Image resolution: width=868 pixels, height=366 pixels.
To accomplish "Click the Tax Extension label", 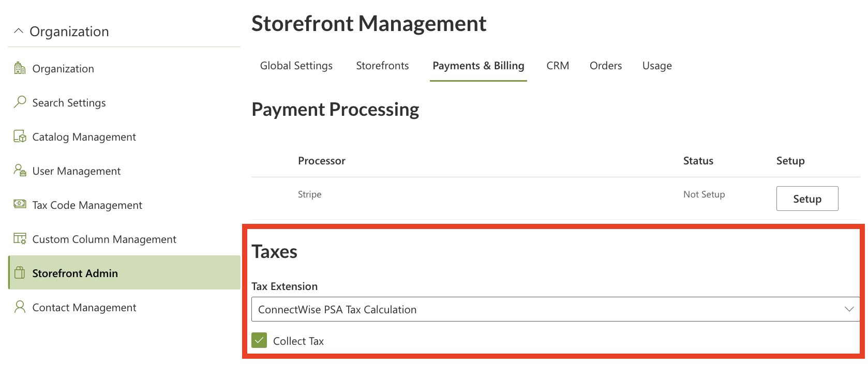I will point(285,286).
